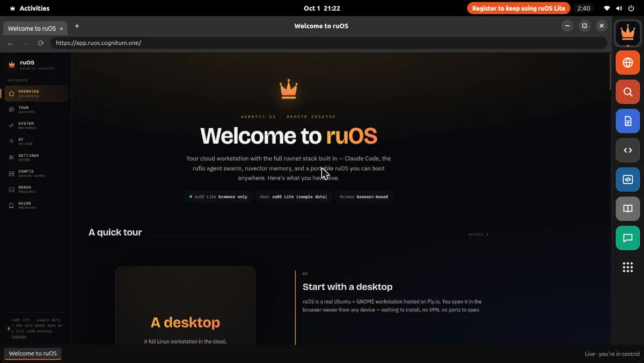Click the large crown logo above the heading
This screenshot has height=363, width=644.
coord(289,89)
